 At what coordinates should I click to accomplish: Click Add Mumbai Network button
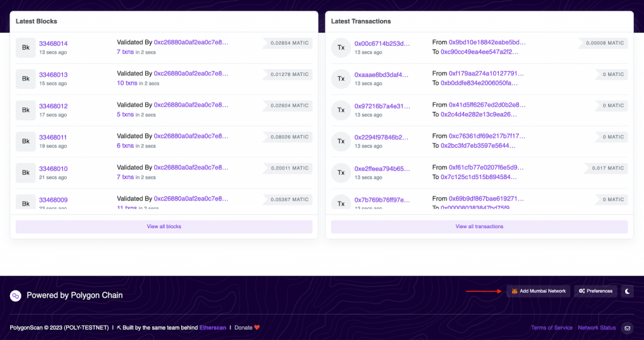click(x=538, y=291)
